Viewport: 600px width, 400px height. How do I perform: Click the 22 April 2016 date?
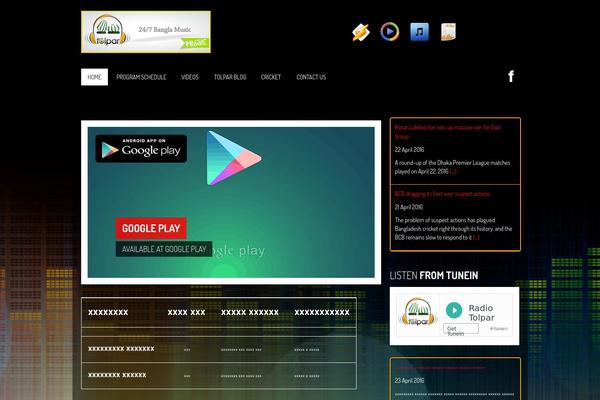click(x=409, y=150)
